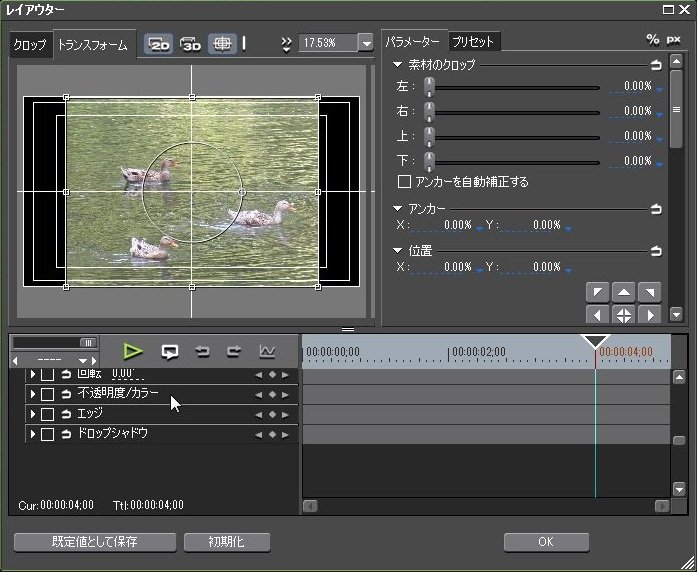Viewport: 697px width, 572px height.
Task: Open the zoom percentage dropdown
Action: click(366, 44)
